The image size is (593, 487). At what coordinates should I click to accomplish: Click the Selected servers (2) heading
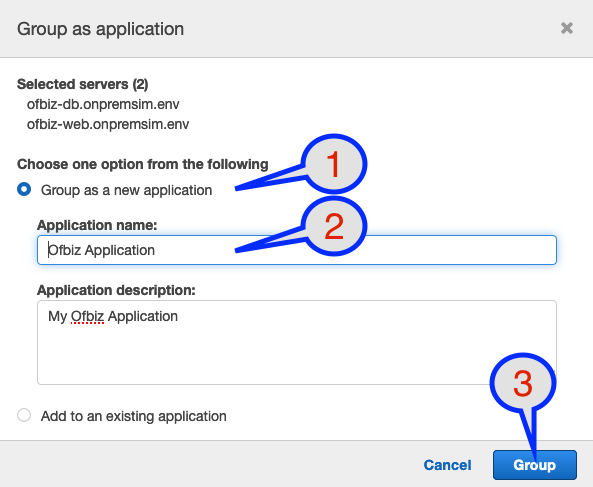(x=82, y=84)
